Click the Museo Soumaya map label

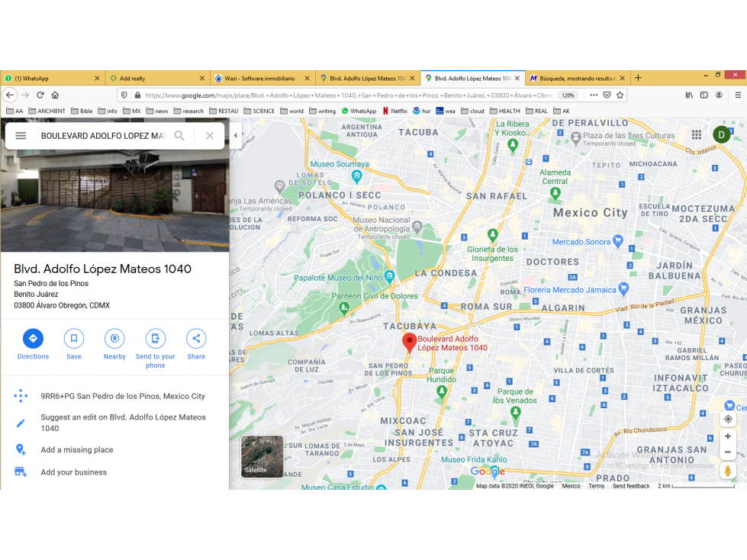point(340,164)
